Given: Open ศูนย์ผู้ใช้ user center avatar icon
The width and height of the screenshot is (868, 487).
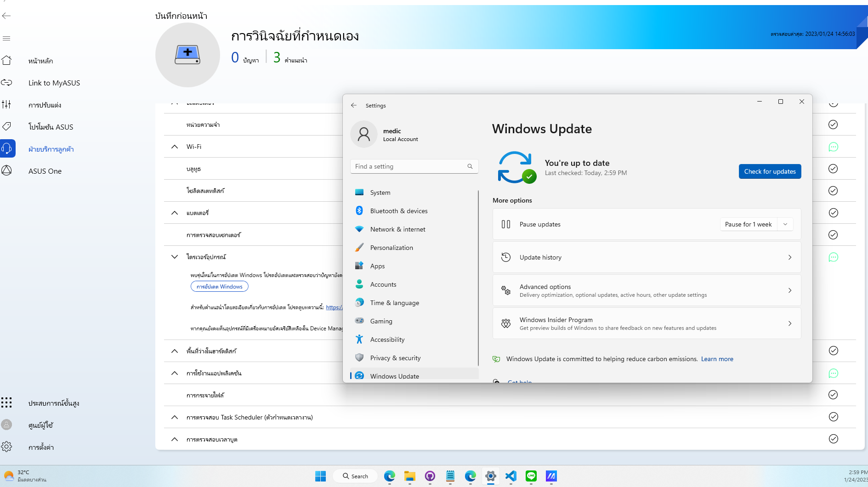Looking at the screenshot, I should [x=6, y=425].
